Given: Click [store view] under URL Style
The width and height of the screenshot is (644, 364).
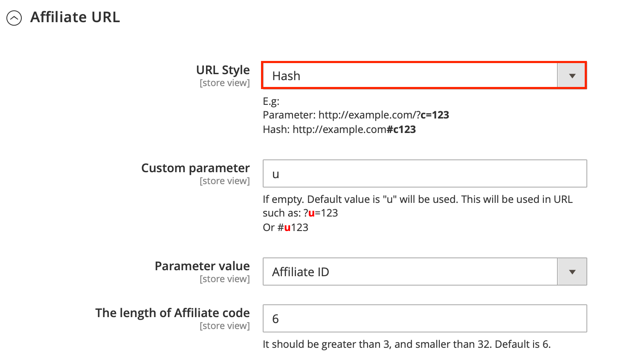Looking at the screenshot, I should click(x=225, y=83).
